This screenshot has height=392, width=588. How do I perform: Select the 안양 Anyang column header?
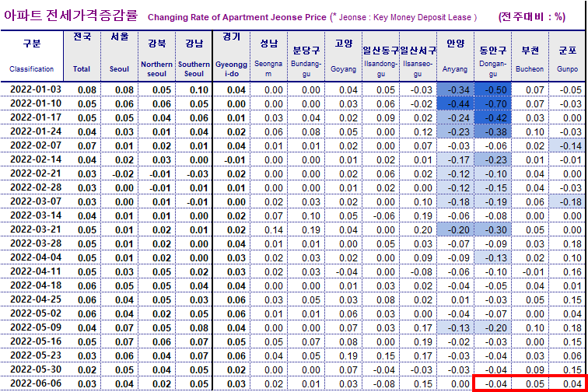click(x=455, y=56)
